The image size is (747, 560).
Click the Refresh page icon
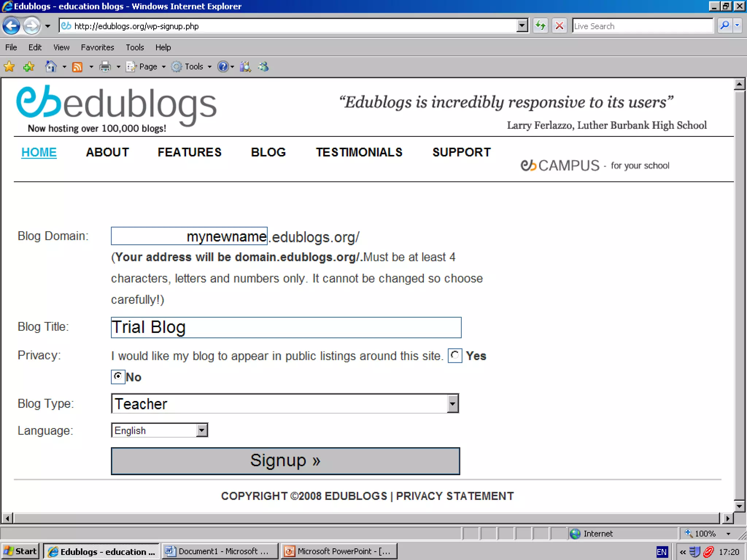(x=540, y=26)
